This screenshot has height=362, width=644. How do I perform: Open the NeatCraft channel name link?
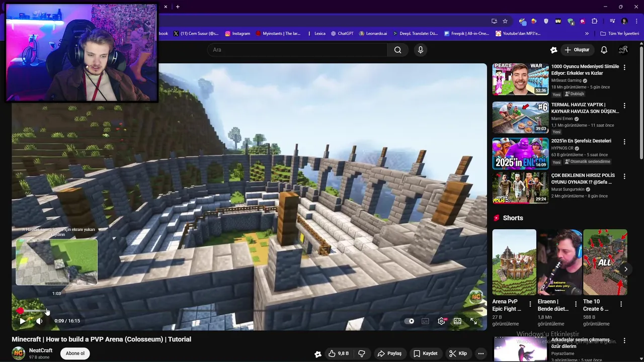tap(41, 350)
